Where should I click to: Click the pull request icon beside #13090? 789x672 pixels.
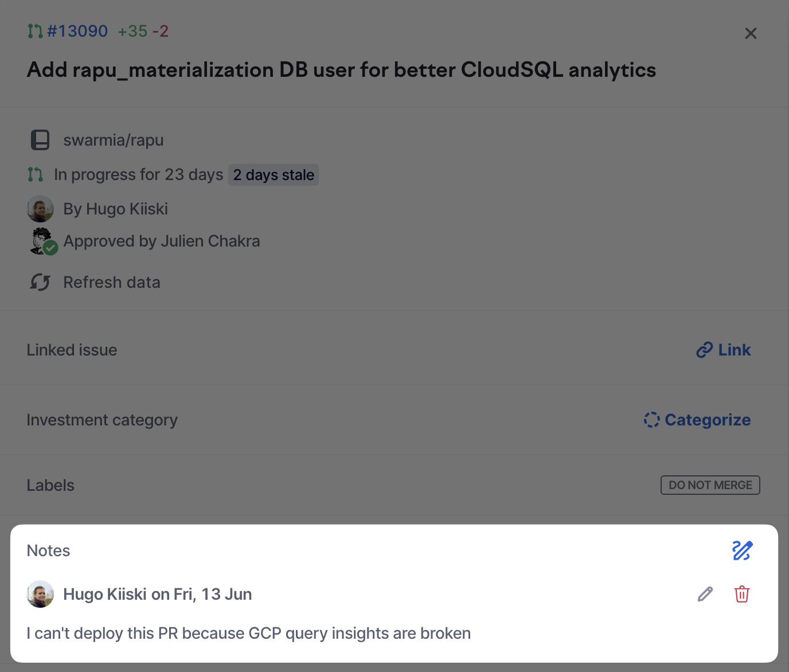[35, 31]
